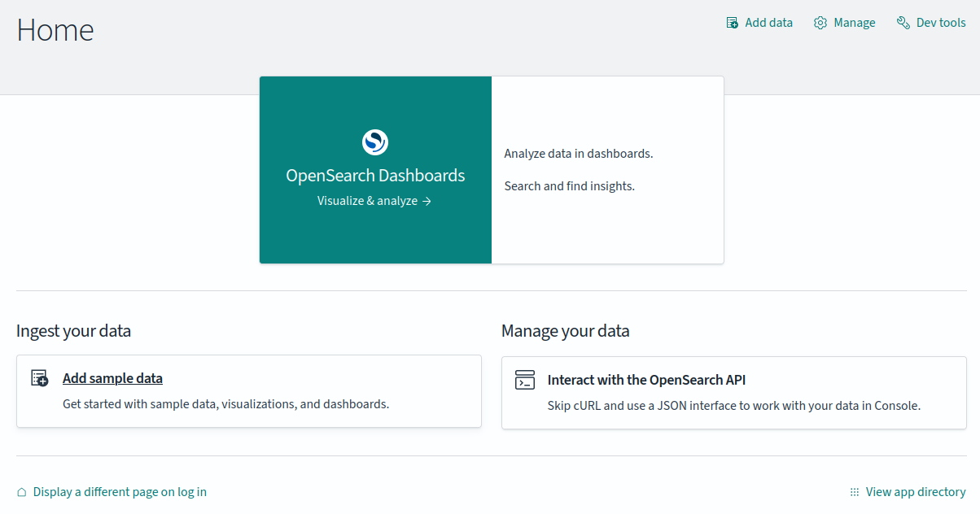Click the Add data menu item
Screen dimensions: 980x514
[768, 22]
